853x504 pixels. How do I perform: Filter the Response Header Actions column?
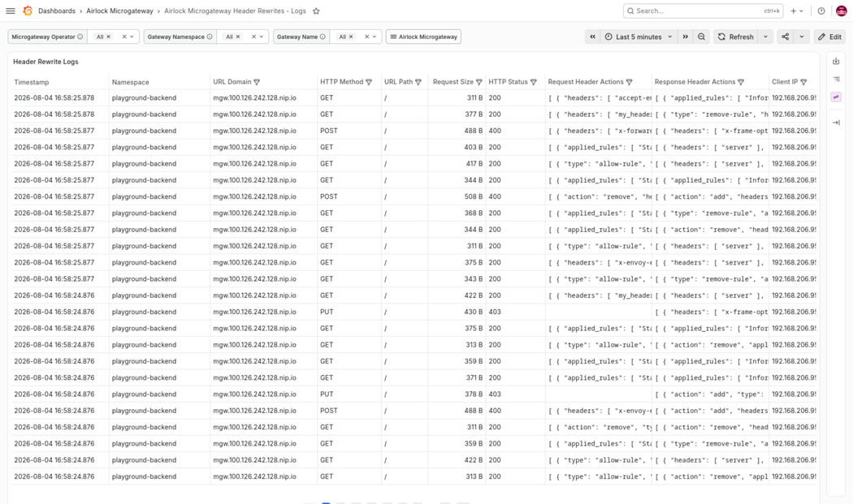(x=741, y=82)
